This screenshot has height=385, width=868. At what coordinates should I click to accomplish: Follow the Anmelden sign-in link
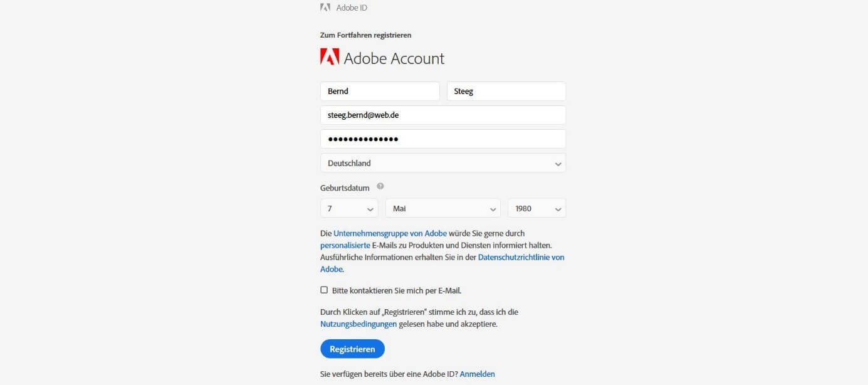[478, 374]
